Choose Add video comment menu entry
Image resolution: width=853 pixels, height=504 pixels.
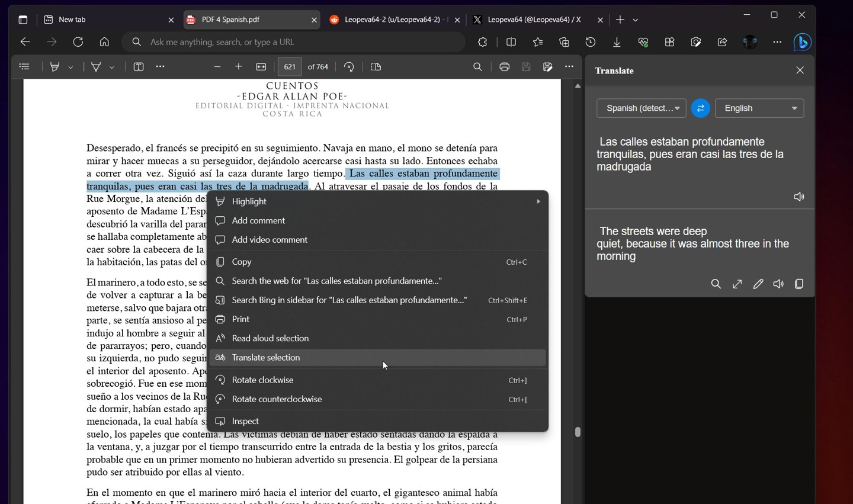(377, 240)
